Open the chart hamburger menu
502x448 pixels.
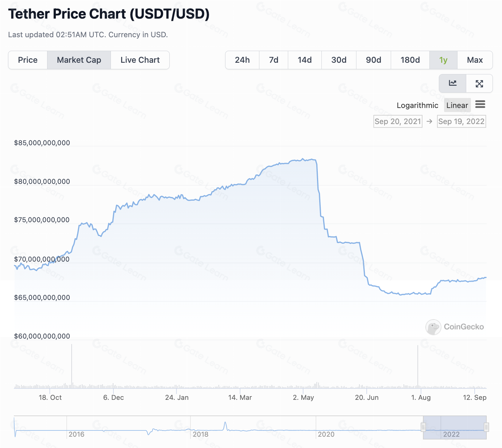coord(480,105)
